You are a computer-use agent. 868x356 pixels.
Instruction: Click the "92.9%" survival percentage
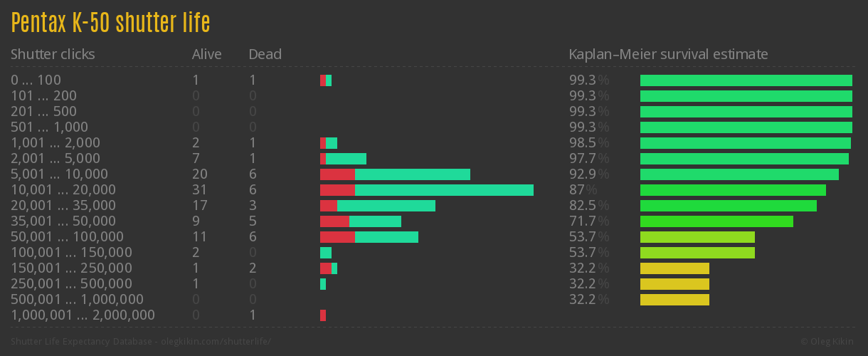(x=589, y=174)
